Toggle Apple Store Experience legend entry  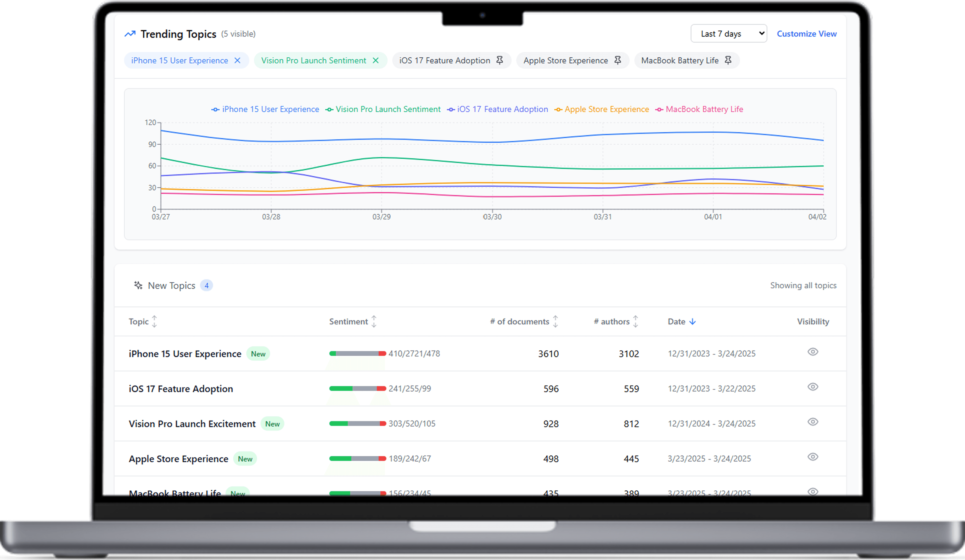tap(602, 109)
